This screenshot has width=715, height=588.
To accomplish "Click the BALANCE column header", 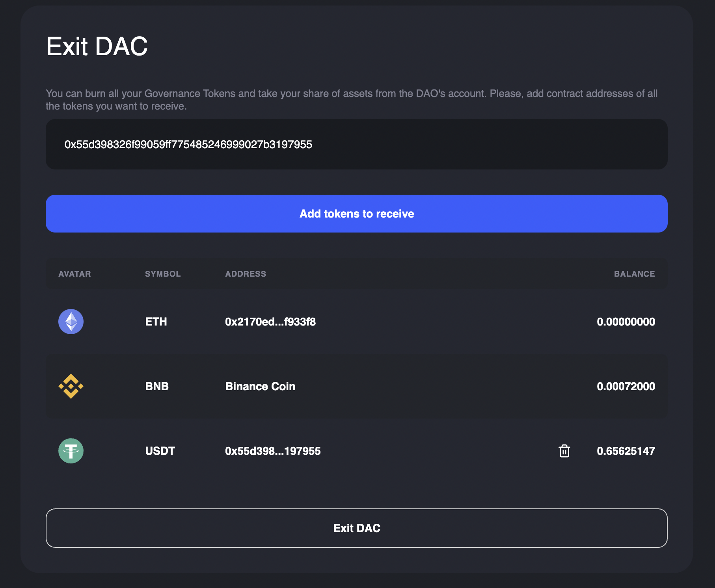I will pyautogui.click(x=634, y=274).
